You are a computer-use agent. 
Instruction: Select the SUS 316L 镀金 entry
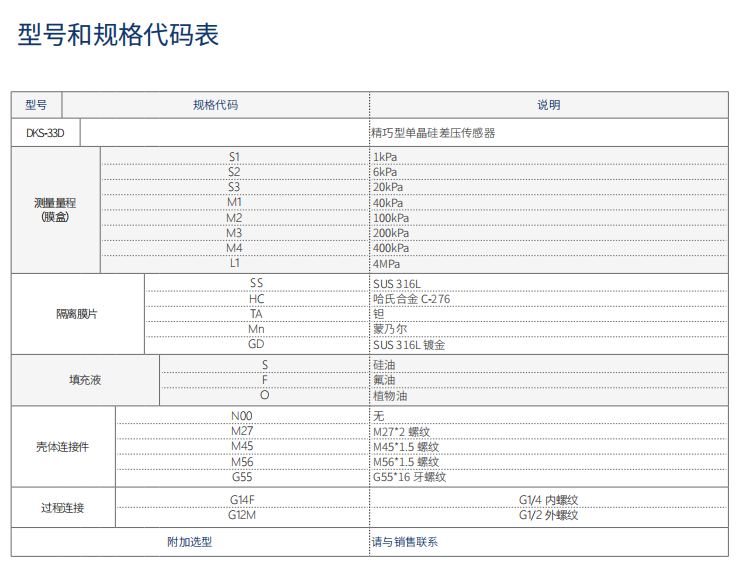[x=408, y=345]
